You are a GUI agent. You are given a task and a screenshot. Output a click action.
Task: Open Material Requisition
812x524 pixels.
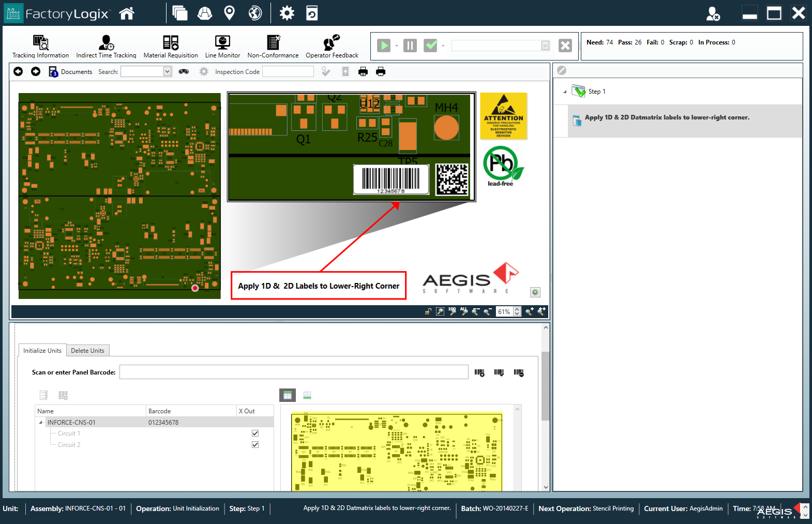(171, 47)
